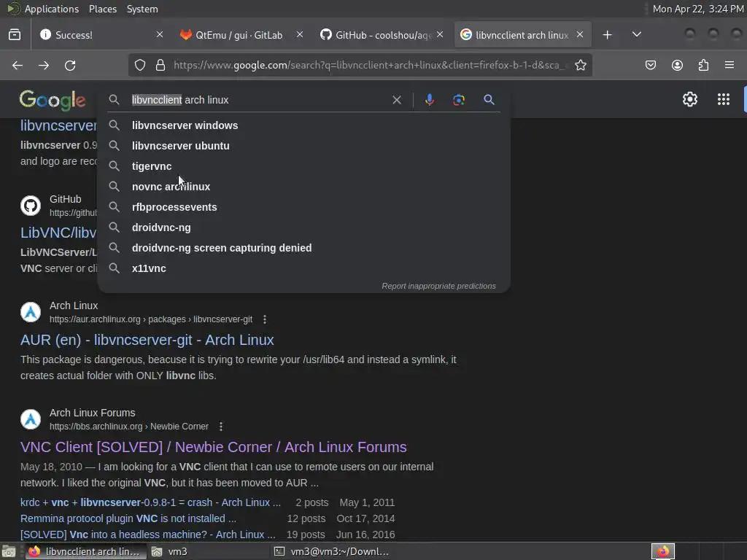Close the Success! tab
The height and width of the screenshot is (560, 747).
pyautogui.click(x=160, y=34)
